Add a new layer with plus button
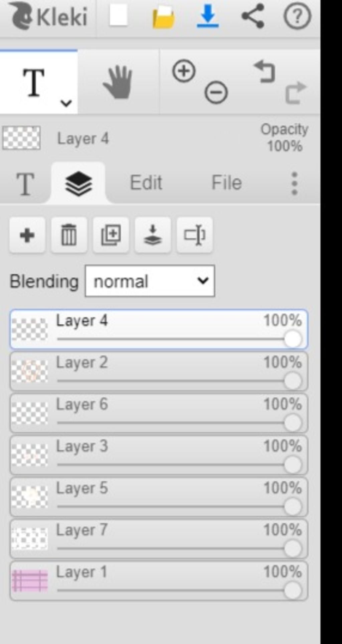 coord(27,235)
